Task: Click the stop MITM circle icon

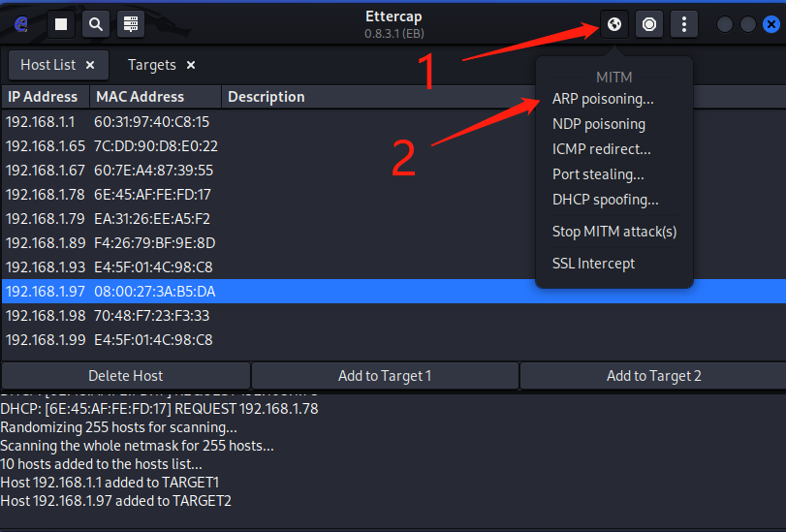Action: 649,24
